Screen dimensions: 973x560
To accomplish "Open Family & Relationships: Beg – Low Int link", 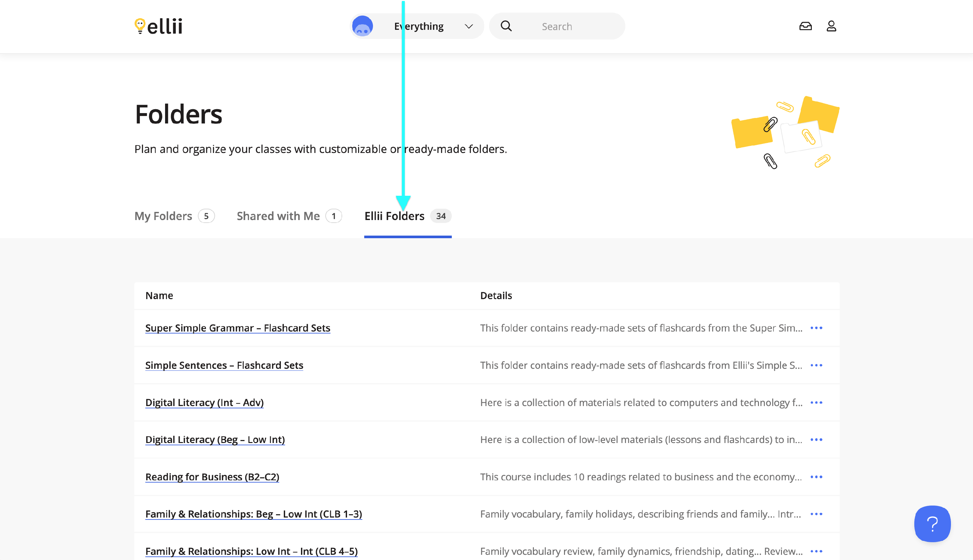I will (253, 514).
